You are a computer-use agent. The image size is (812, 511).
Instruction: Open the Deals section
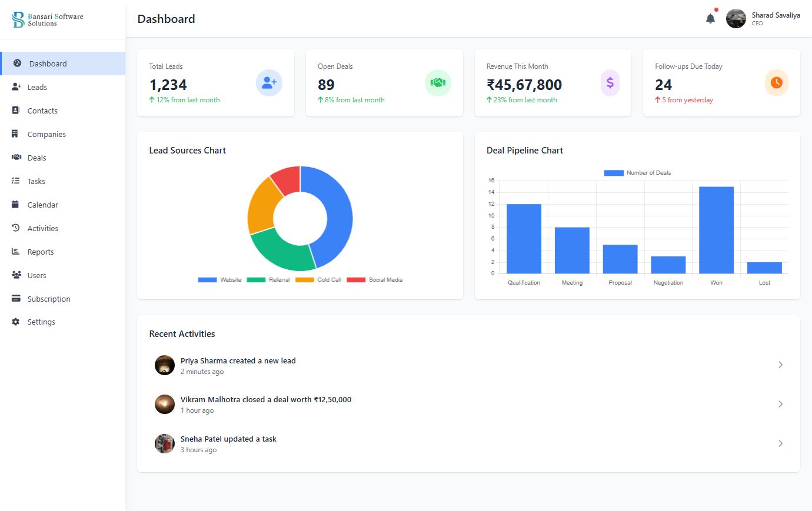(63, 158)
